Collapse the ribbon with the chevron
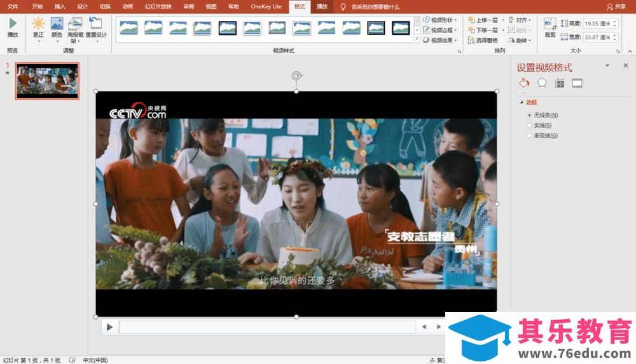Image resolution: width=636 pixels, height=364 pixels. point(630,51)
